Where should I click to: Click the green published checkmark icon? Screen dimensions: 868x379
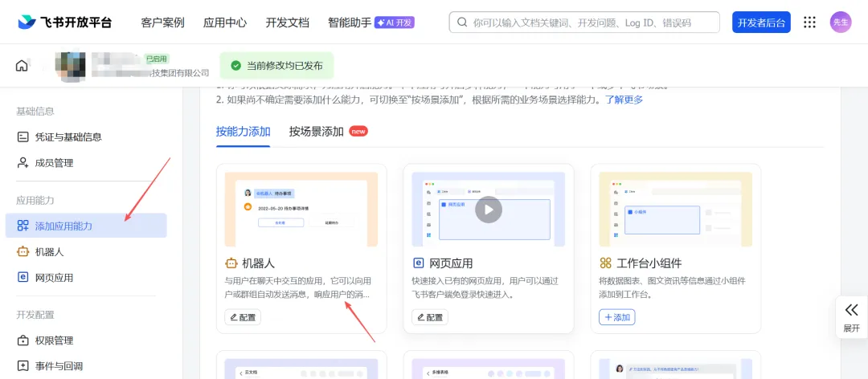click(x=235, y=66)
